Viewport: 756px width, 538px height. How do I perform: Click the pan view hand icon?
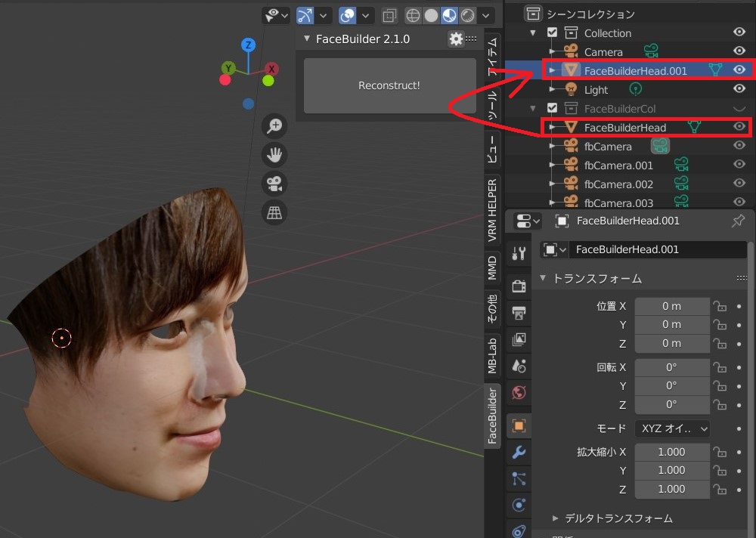(274, 155)
